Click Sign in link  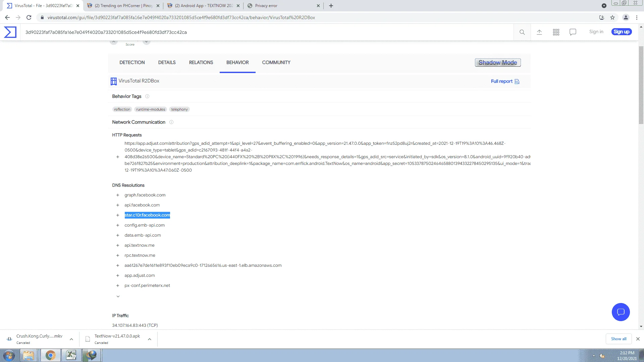click(596, 32)
